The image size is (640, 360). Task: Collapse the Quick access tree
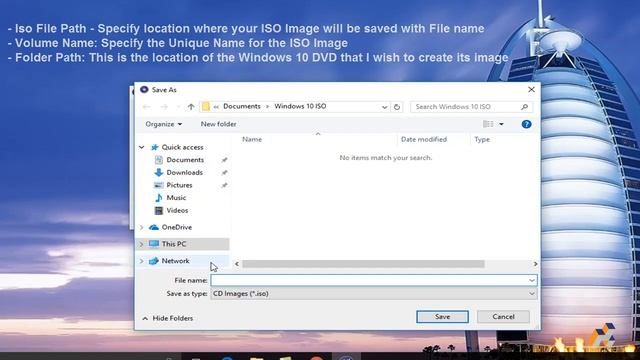tap(142, 147)
